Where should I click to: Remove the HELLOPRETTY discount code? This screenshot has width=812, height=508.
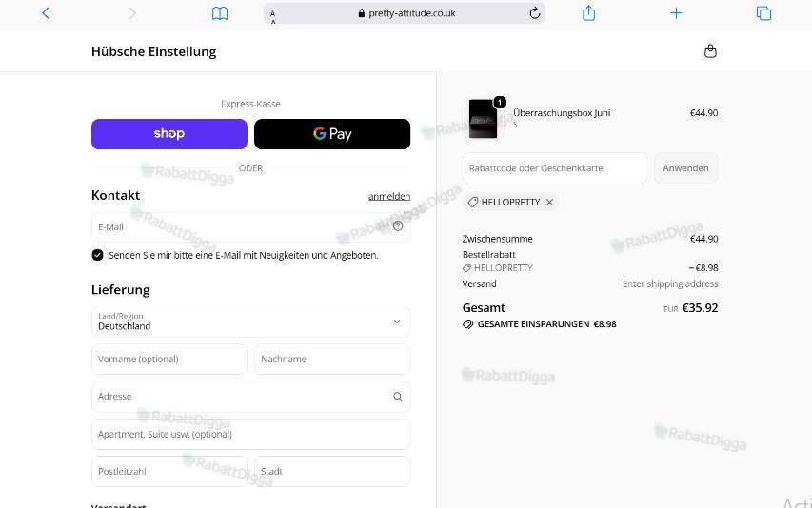550,203
